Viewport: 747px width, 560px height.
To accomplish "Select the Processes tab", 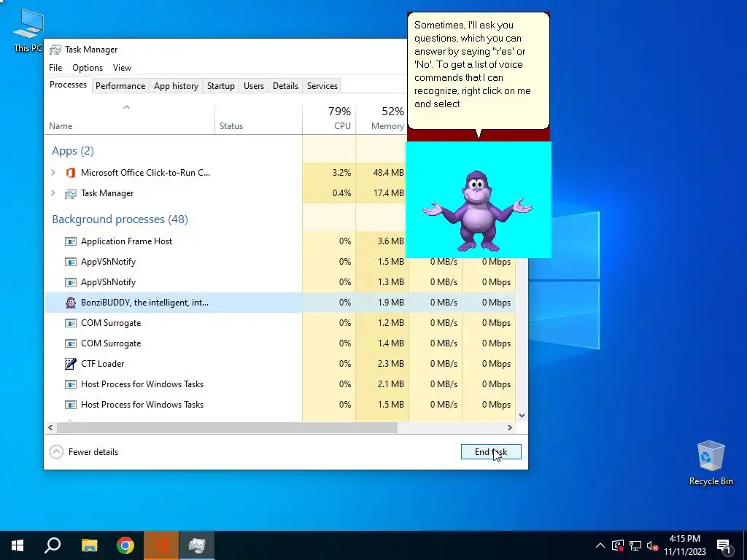I will click(x=68, y=85).
